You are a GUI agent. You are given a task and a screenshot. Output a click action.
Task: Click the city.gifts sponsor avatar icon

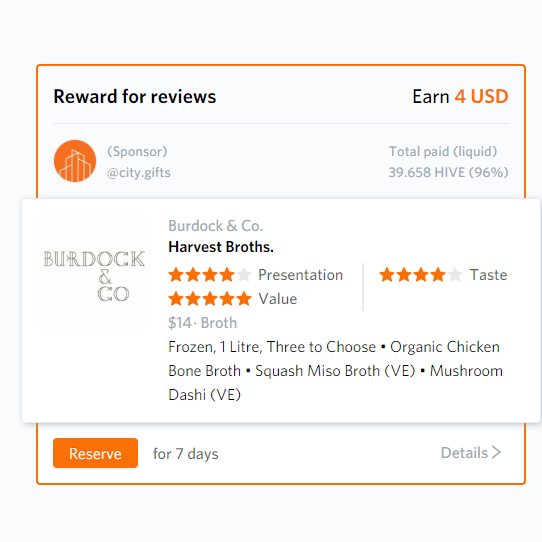pyautogui.click(x=75, y=161)
